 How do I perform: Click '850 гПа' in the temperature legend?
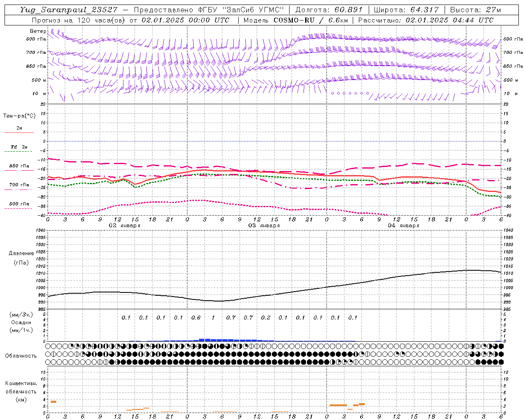click(x=19, y=166)
